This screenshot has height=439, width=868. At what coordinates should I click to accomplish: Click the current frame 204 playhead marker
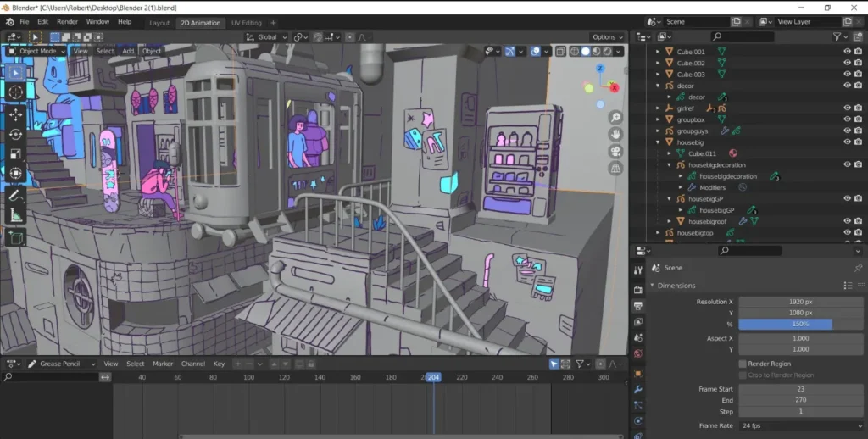433,377
